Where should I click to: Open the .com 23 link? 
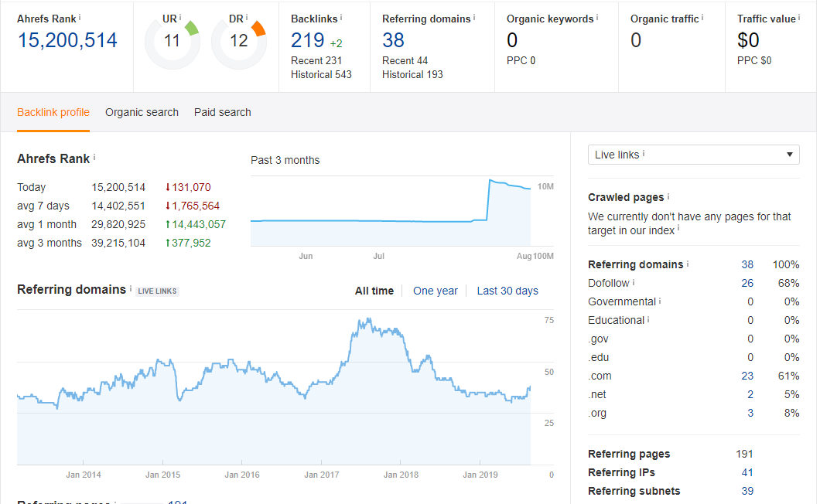[747, 376]
